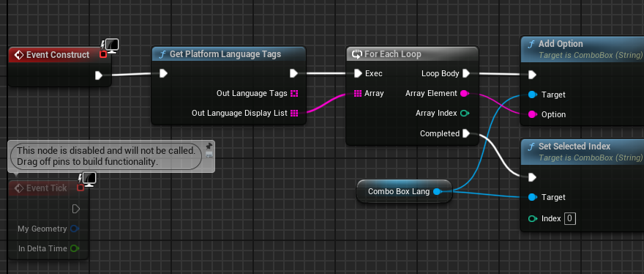Image resolution: width=644 pixels, height=274 pixels.
Task: Click the Loop Body exec pin
Action: pos(466,73)
